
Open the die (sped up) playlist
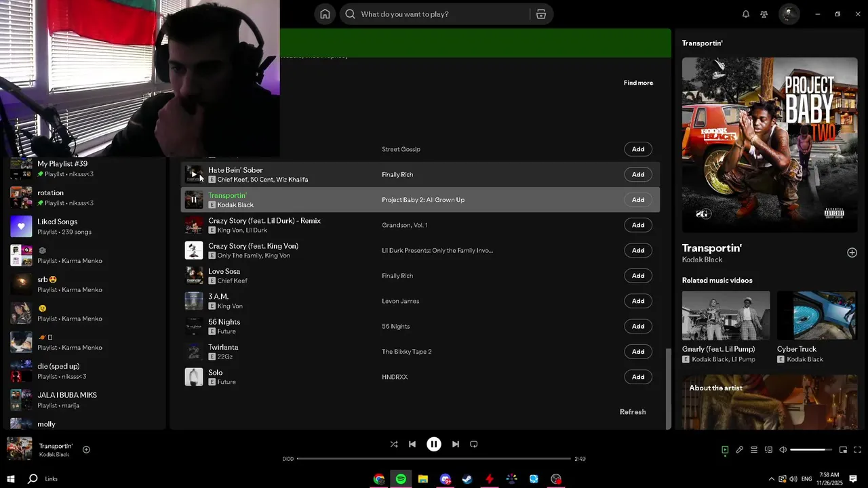click(85, 371)
